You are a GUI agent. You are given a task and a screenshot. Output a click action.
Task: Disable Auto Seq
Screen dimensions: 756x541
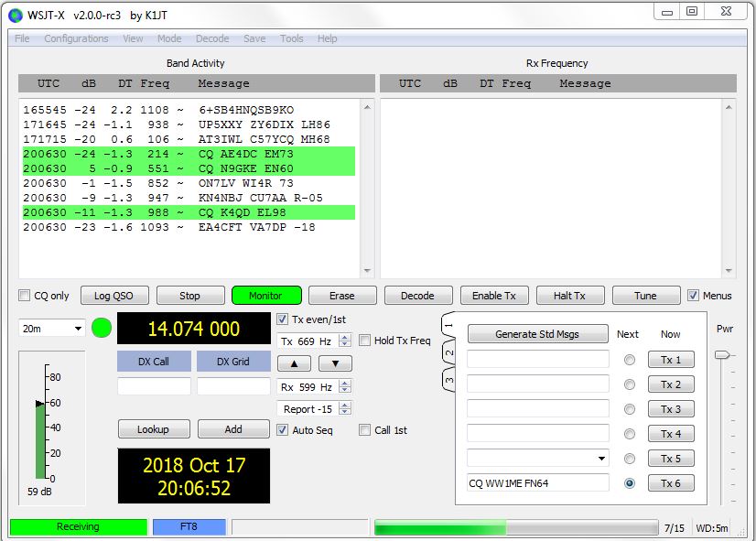click(x=282, y=429)
